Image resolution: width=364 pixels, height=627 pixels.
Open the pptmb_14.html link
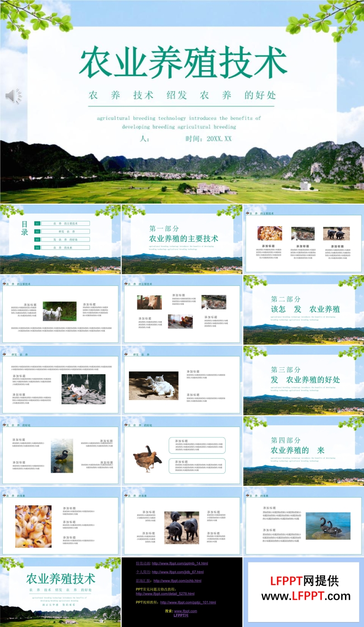point(180,563)
